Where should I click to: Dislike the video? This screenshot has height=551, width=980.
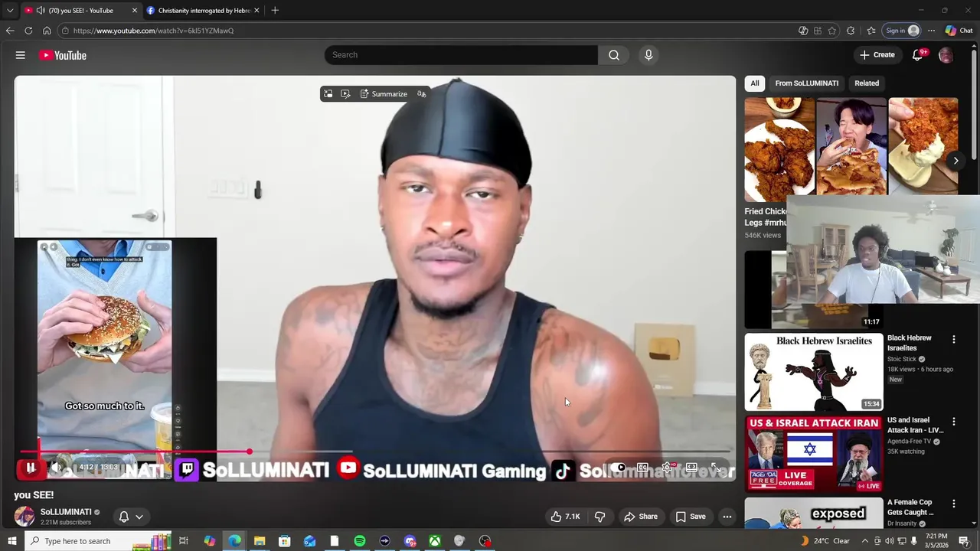tap(599, 517)
